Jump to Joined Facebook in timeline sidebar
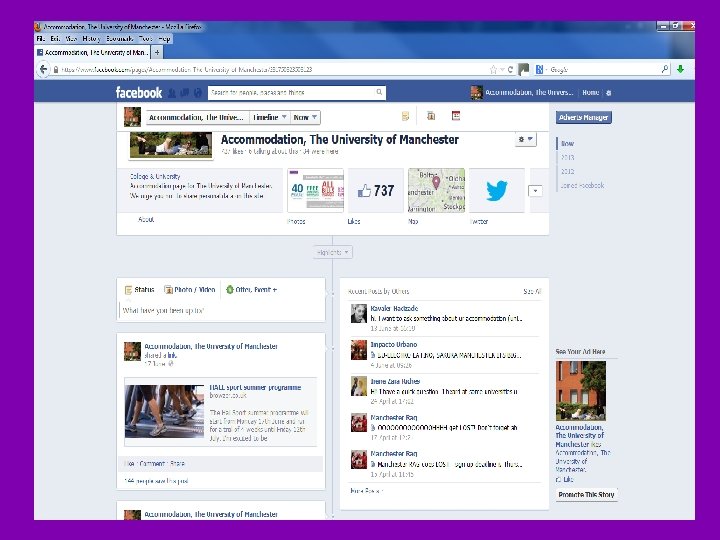Screen dimensions: 720x540 coord(582,186)
